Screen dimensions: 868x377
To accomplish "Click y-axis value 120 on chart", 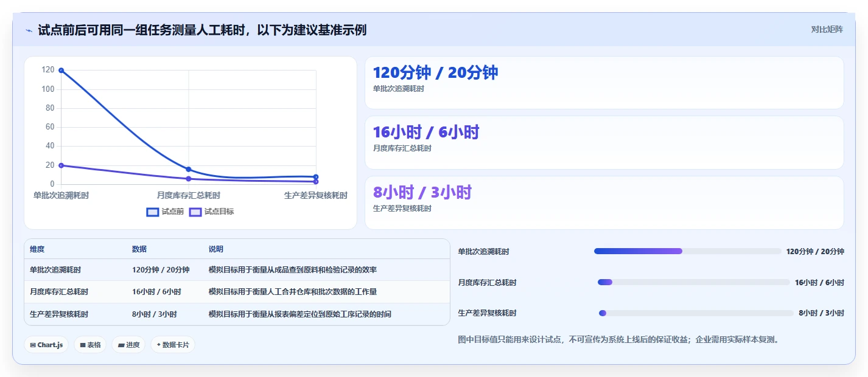I will [48, 70].
